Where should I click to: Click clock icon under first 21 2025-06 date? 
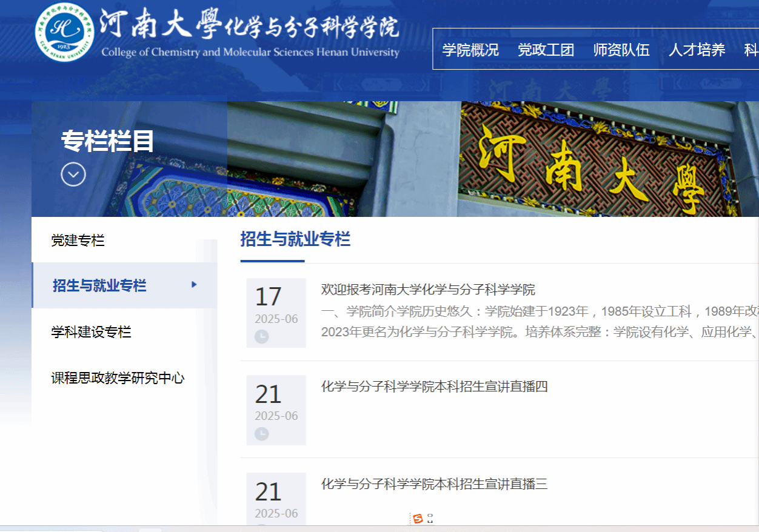pos(261,434)
